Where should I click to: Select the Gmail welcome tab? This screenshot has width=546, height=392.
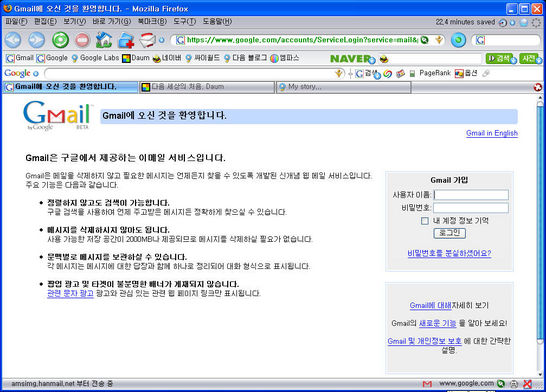click(70, 87)
